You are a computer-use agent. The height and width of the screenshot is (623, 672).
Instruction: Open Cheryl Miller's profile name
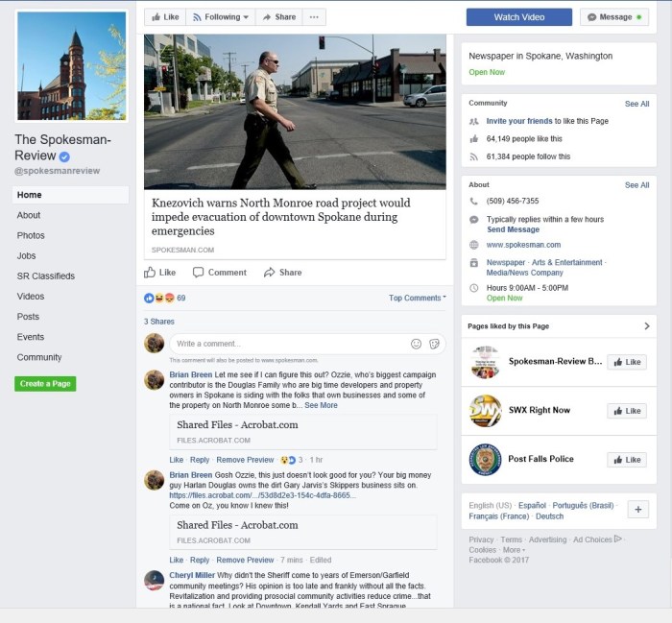point(192,575)
